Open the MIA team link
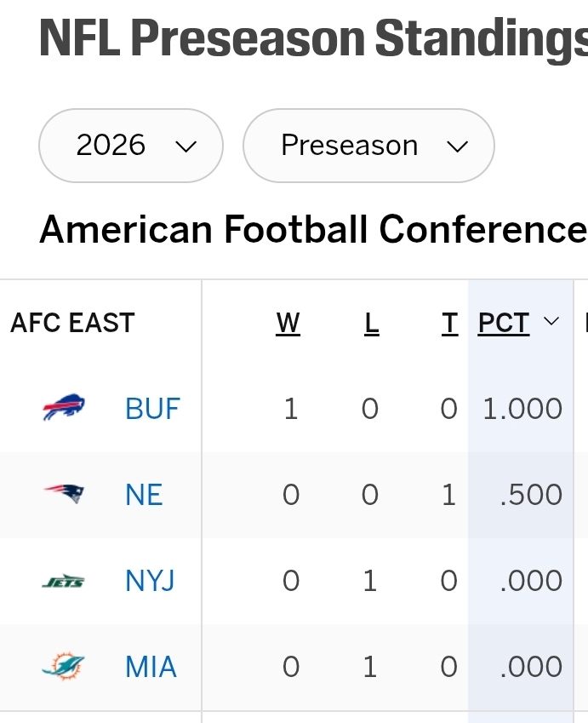This screenshot has height=723, width=588. pyautogui.click(x=151, y=667)
